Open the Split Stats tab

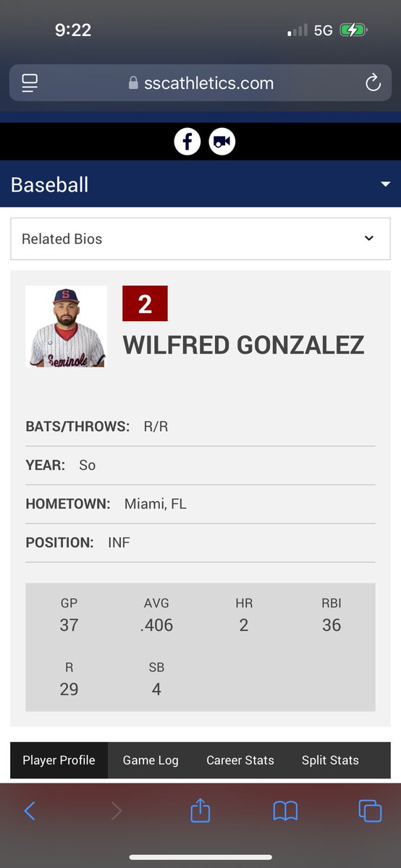click(x=330, y=760)
